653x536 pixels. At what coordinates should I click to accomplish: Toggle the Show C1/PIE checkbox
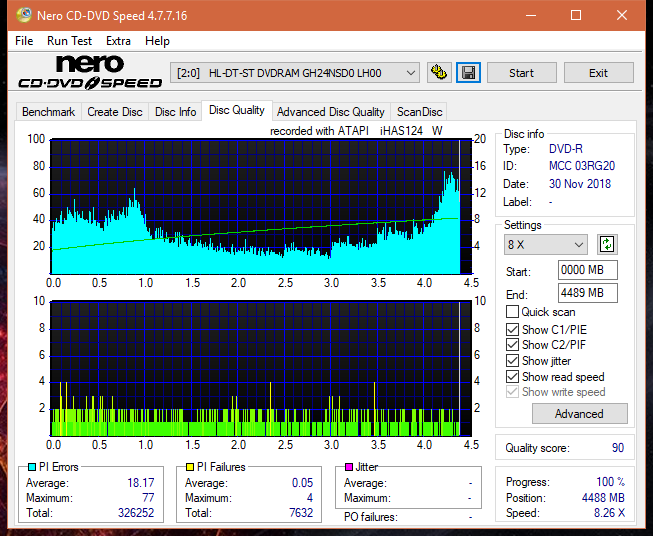[x=512, y=329]
